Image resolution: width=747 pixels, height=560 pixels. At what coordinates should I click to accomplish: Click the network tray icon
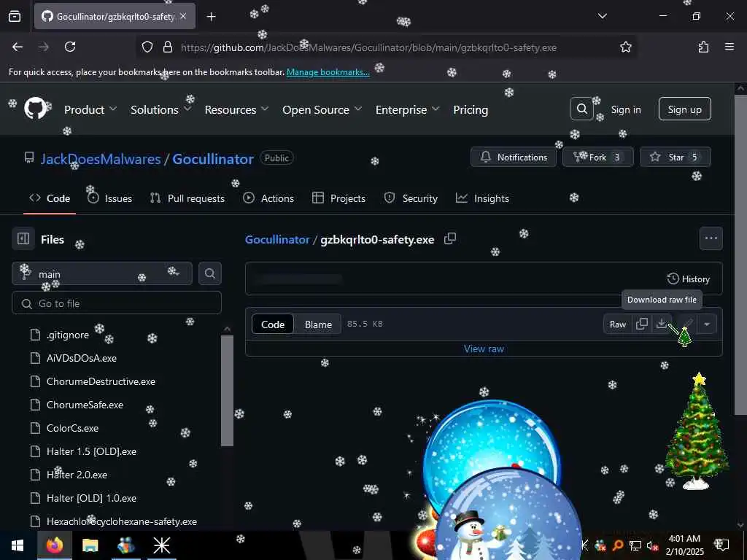[635, 545]
